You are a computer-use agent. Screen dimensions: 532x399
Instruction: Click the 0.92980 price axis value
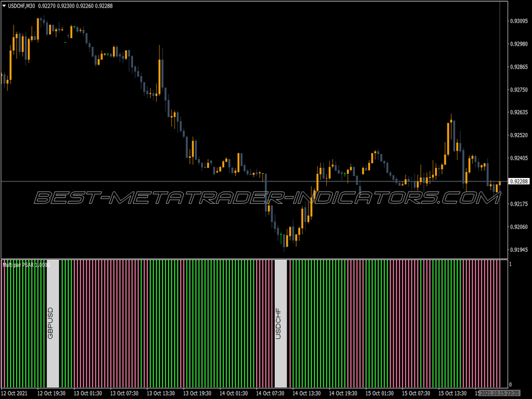[x=519, y=44]
